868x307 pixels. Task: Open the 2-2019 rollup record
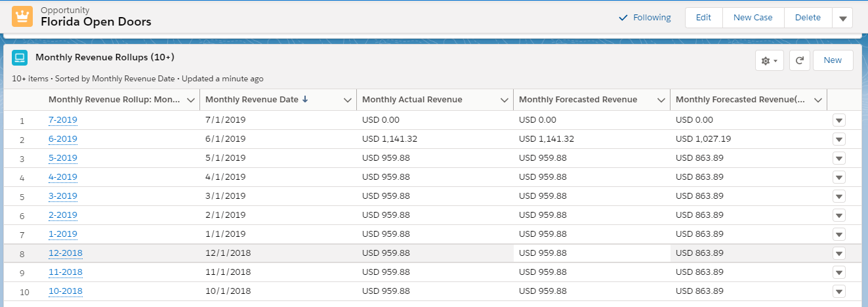tap(63, 215)
